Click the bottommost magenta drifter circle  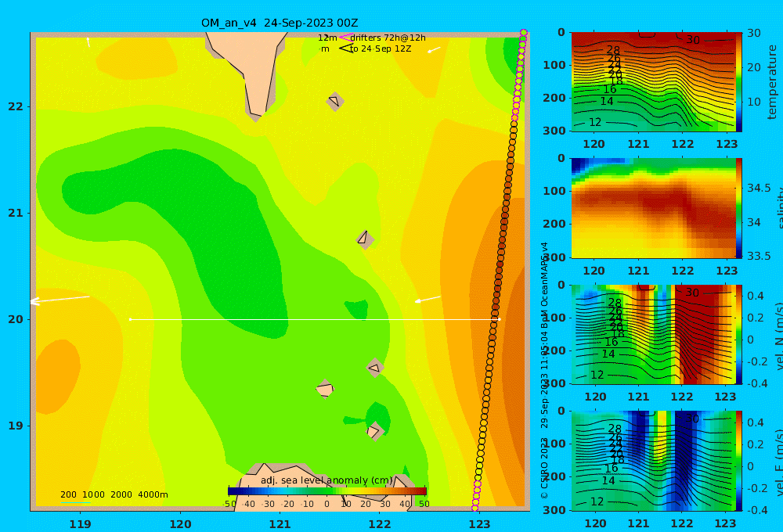coord(474,508)
